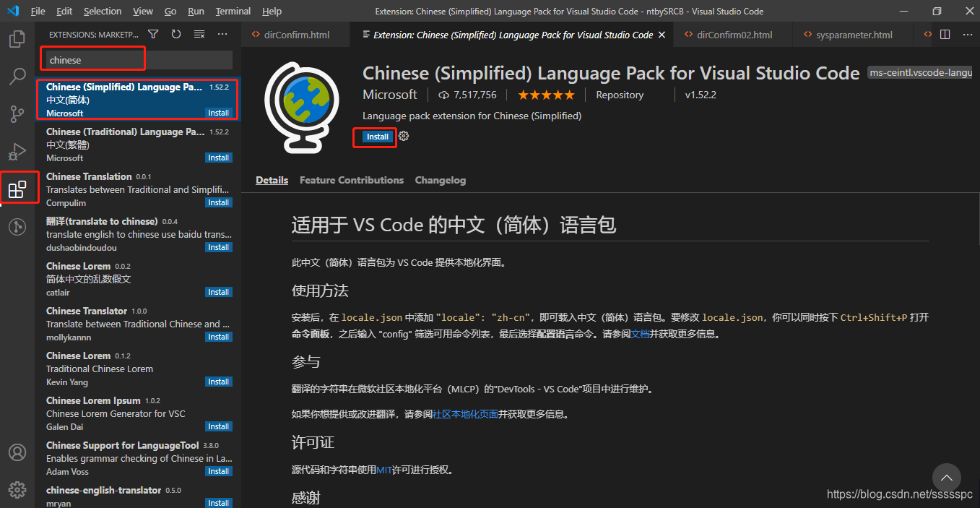Open the Explorer view in activity bar

17,39
